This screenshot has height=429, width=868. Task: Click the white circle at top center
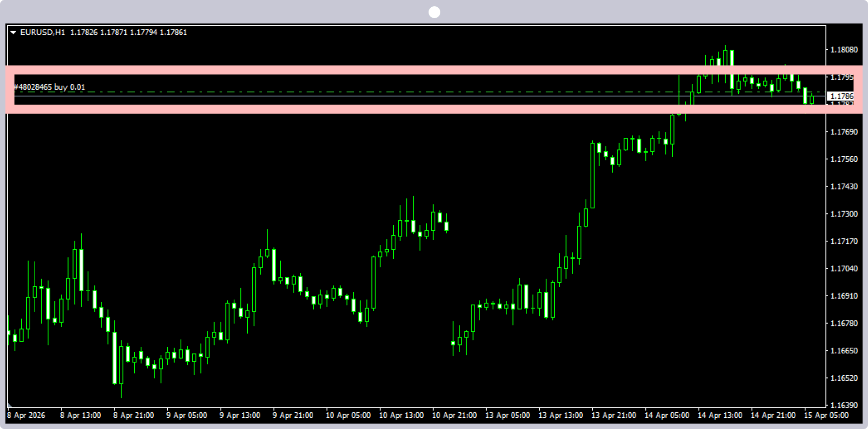(434, 12)
